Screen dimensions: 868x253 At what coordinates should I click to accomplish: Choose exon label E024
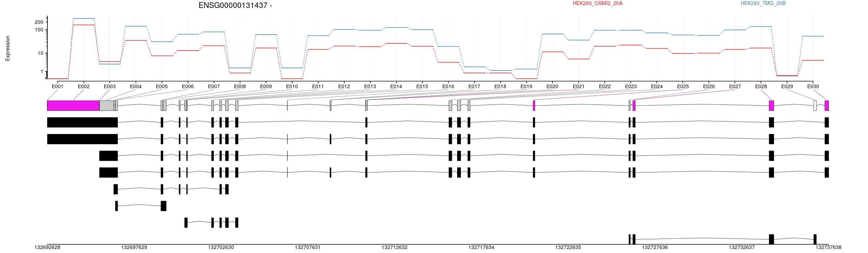tap(657, 86)
